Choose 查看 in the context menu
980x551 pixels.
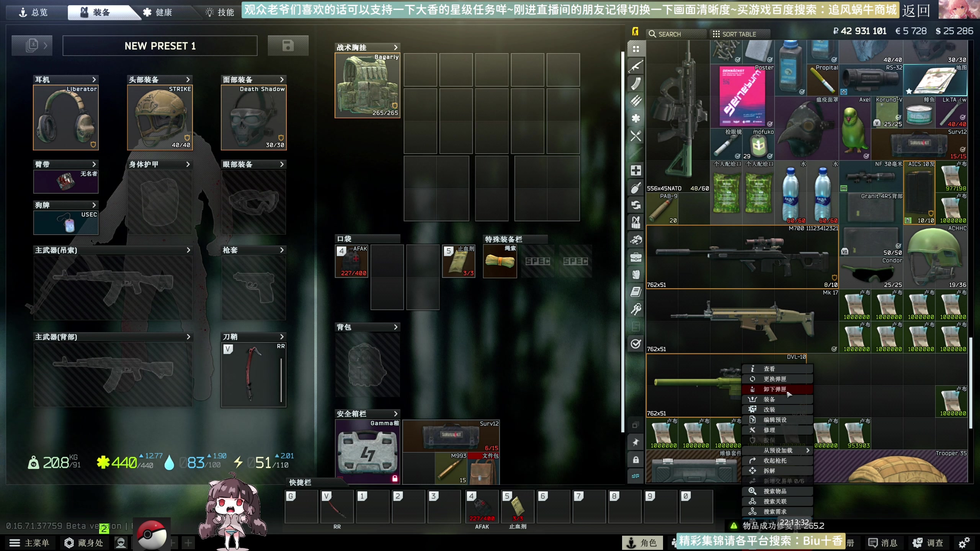coord(777,369)
